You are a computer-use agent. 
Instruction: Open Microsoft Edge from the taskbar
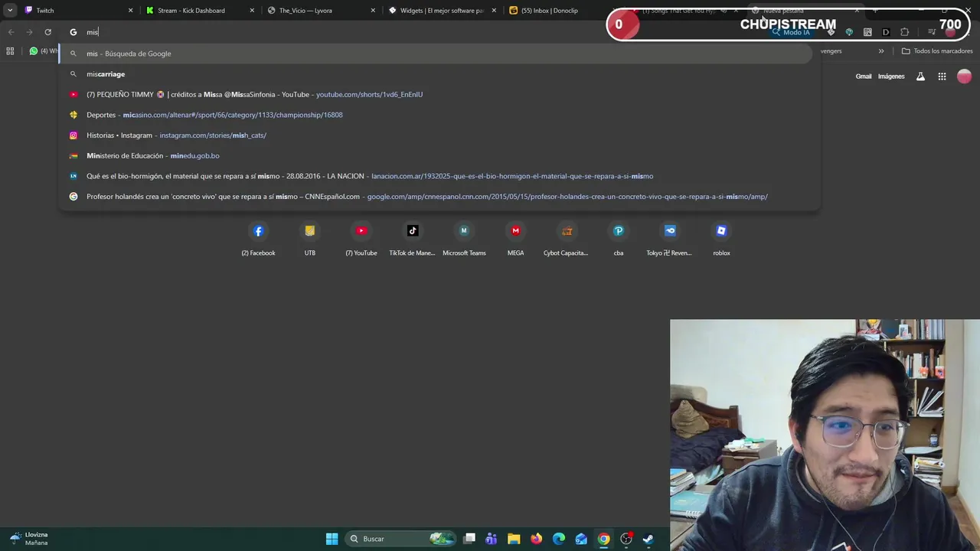tap(559, 539)
